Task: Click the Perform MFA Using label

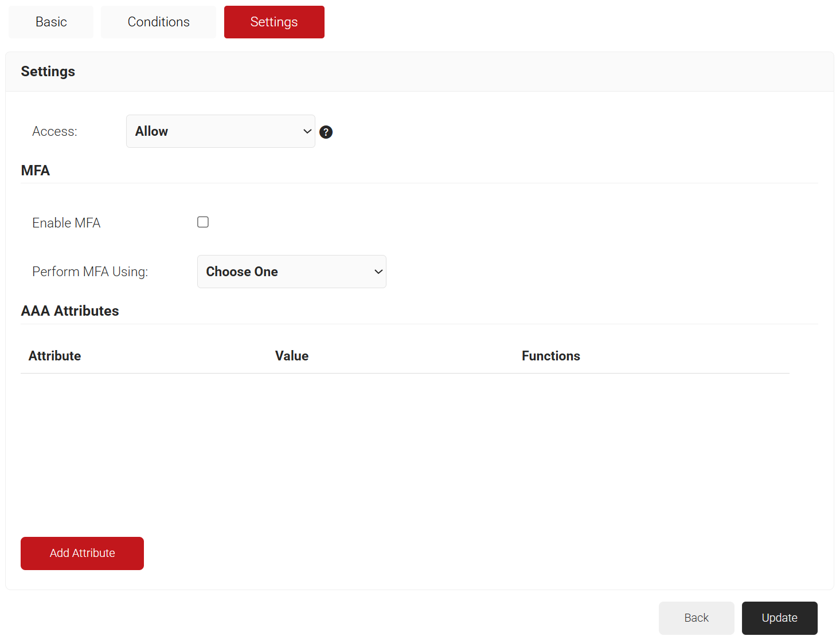Action: [x=90, y=272]
